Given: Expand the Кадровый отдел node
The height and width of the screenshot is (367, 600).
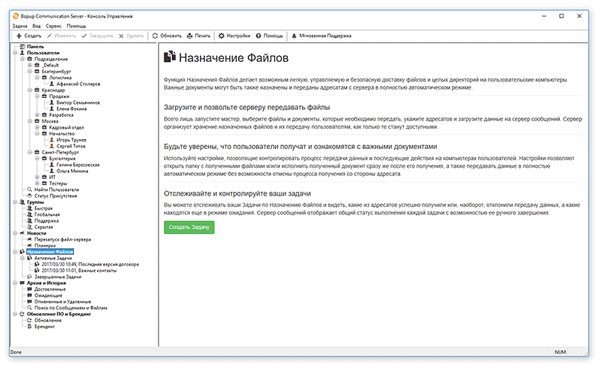Looking at the screenshot, I should pos(37,127).
